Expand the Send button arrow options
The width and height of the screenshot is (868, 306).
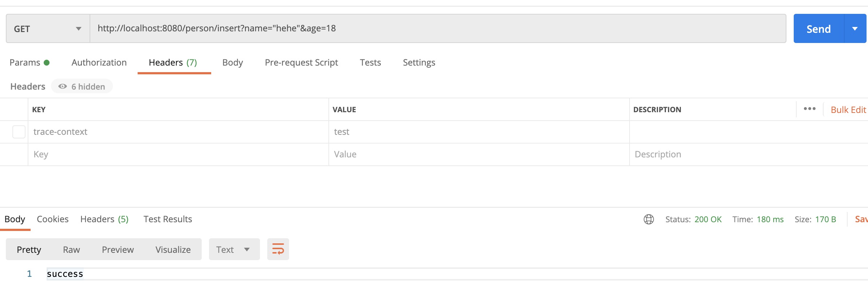click(855, 29)
